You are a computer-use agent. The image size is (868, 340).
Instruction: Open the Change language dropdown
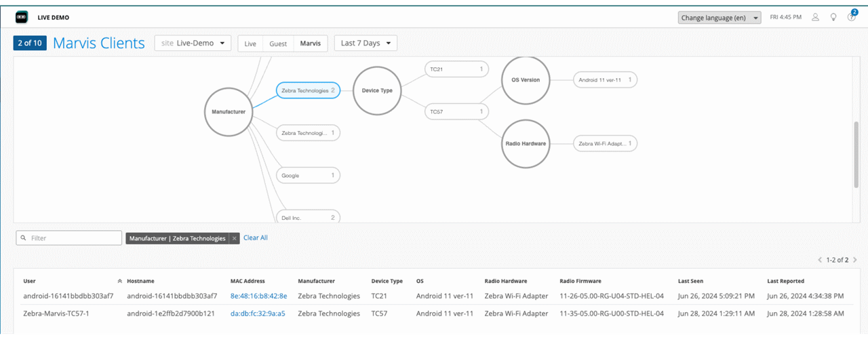(720, 18)
